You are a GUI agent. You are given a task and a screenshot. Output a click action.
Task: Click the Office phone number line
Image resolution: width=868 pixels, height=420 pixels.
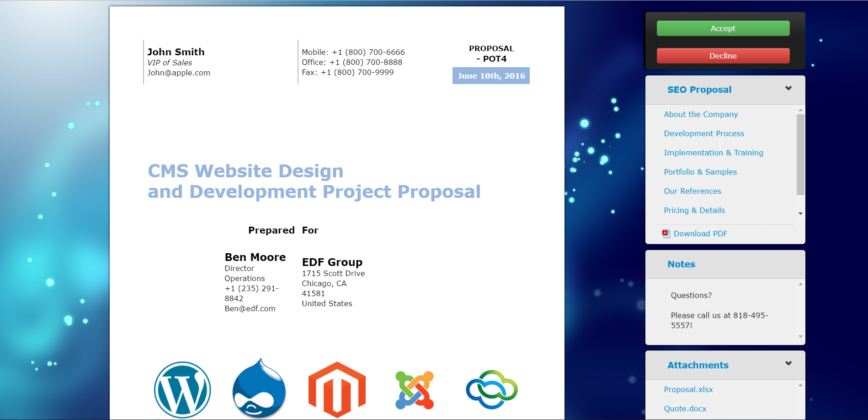click(x=352, y=62)
